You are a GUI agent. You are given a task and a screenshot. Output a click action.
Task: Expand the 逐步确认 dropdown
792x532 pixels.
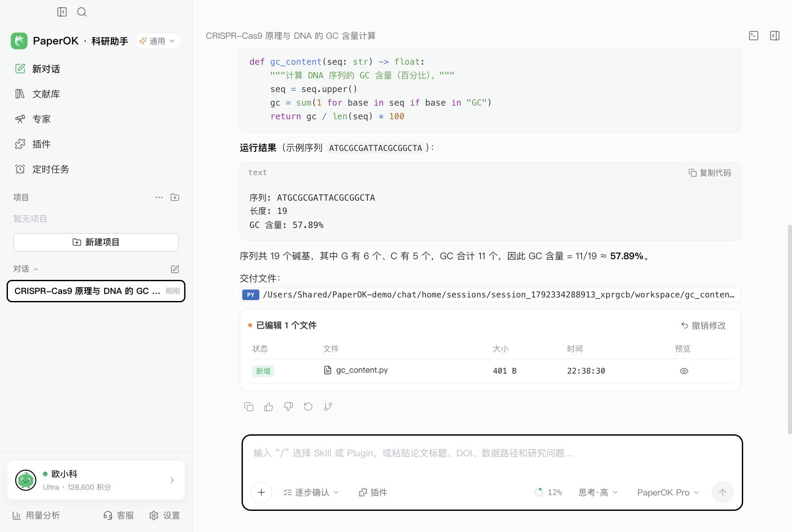311,492
